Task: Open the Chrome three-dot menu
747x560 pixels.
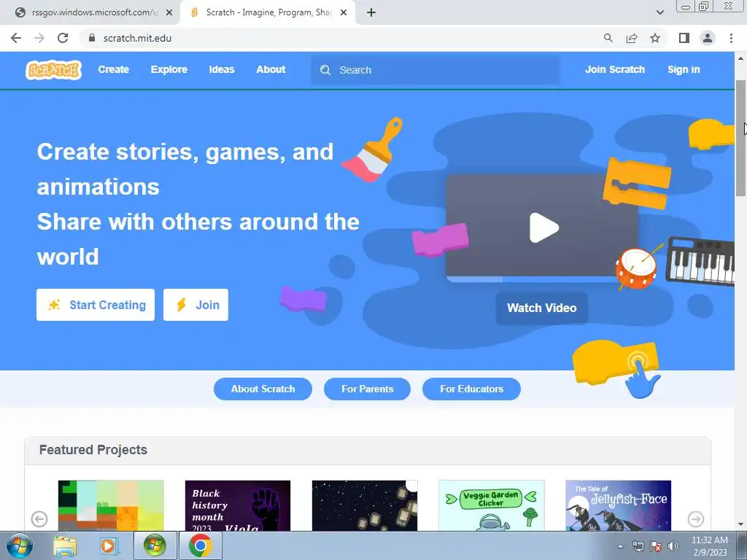Action: coord(731,38)
